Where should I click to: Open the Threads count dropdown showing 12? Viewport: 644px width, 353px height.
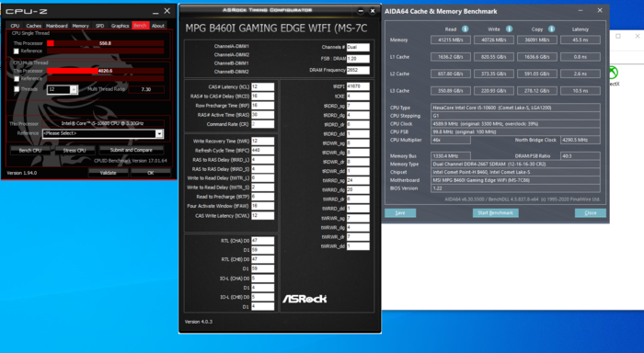[x=74, y=89]
